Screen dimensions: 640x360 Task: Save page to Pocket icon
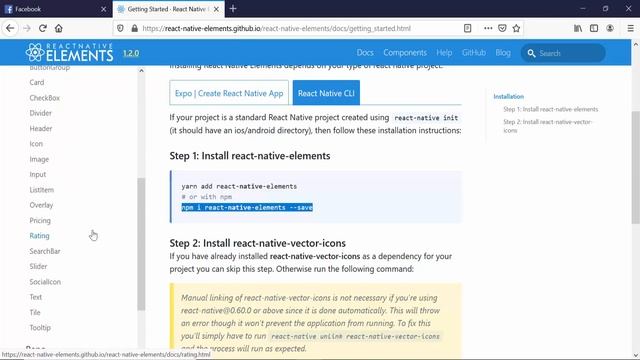coord(502,28)
